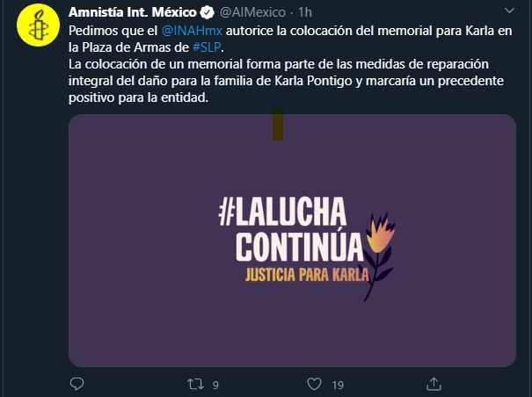This screenshot has width=532, height=397.
Task: Open the #SLP hashtag link
Action: [207, 47]
